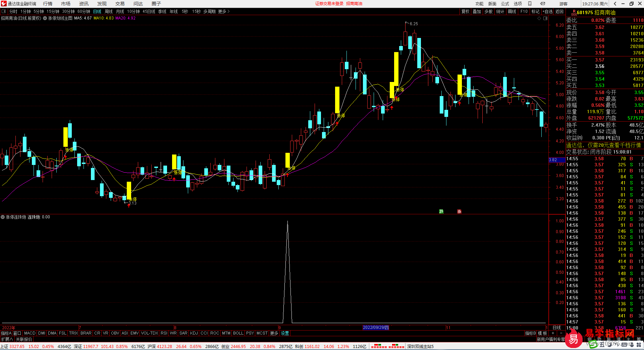Click the 返回 button

point(559,11)
